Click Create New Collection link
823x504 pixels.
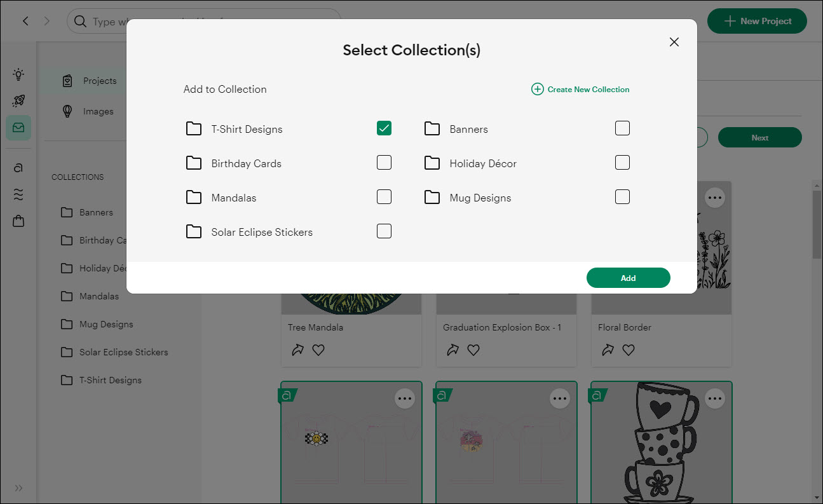click(580, 90)
